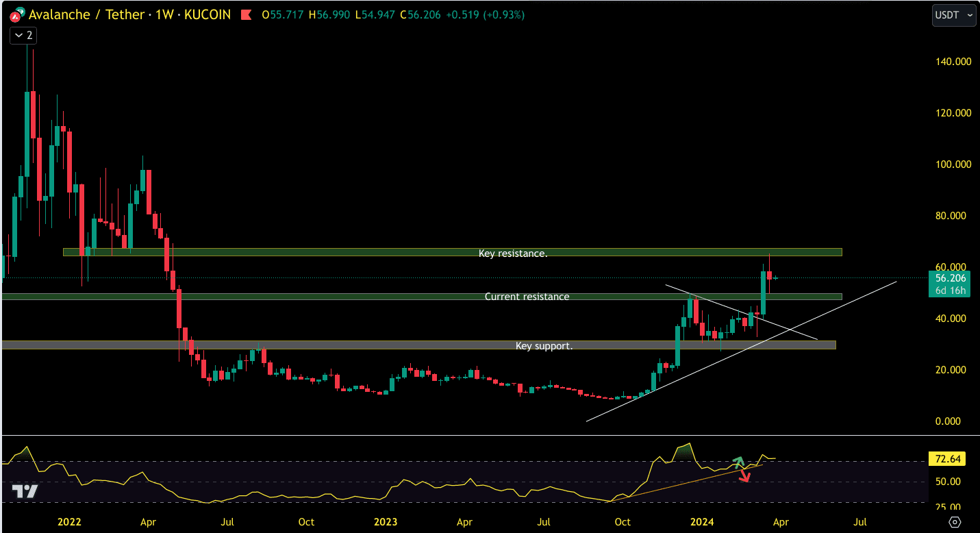Click the 140.000 price axis label
The height and width of the screenshot is (533, 980).
[x=953, y=62]
